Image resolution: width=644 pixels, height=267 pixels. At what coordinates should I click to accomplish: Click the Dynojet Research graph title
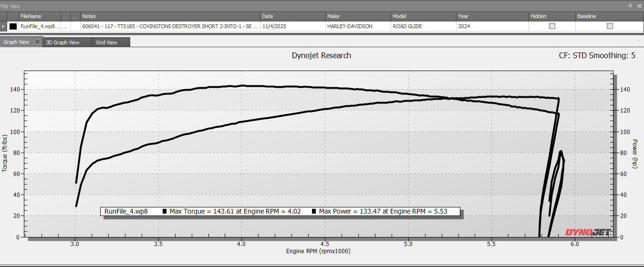pyautogui.click(x=322, y=55)
